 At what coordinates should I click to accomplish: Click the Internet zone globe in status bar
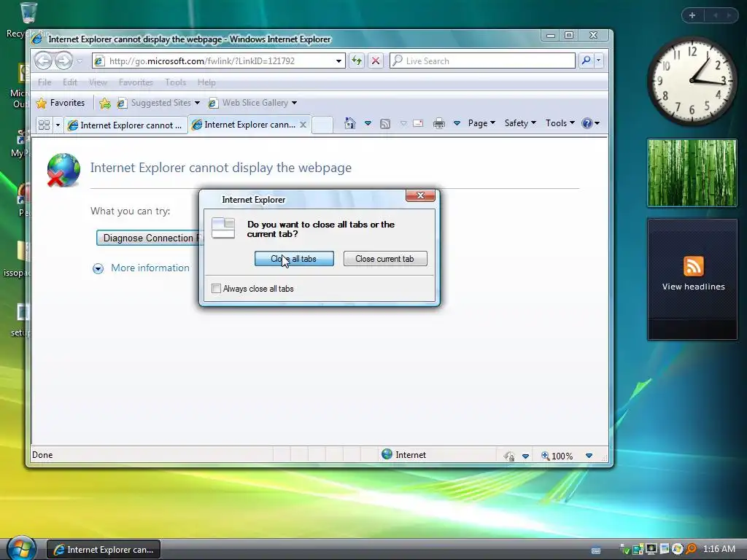click(x=387, y=454)
